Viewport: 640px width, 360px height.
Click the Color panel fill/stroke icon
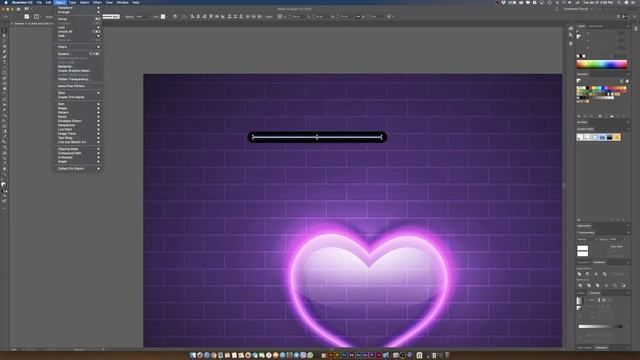tap(579, 36)
